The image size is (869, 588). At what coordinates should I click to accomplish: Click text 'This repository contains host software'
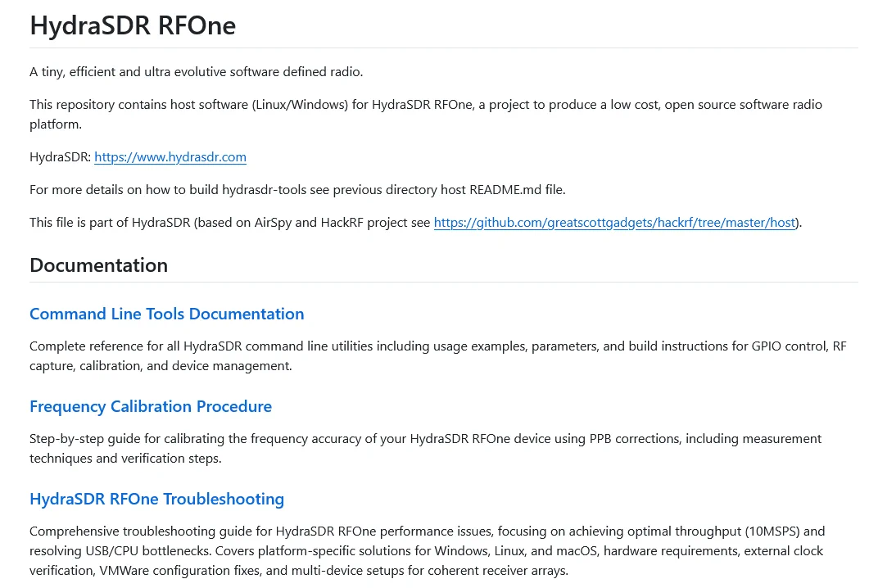[x=138, y=105]
